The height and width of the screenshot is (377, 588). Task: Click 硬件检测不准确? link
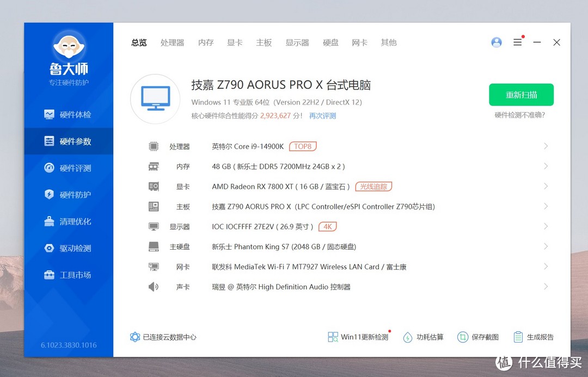pos(520,115)
